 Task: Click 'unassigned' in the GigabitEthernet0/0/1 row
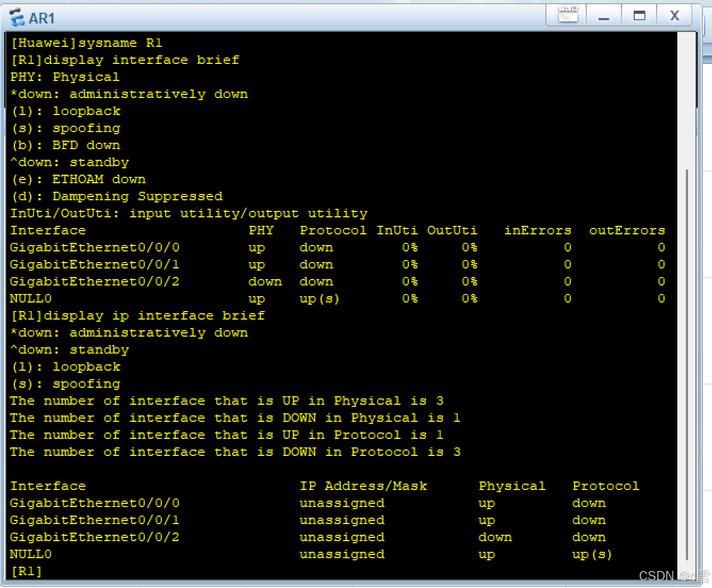[342, 520]
